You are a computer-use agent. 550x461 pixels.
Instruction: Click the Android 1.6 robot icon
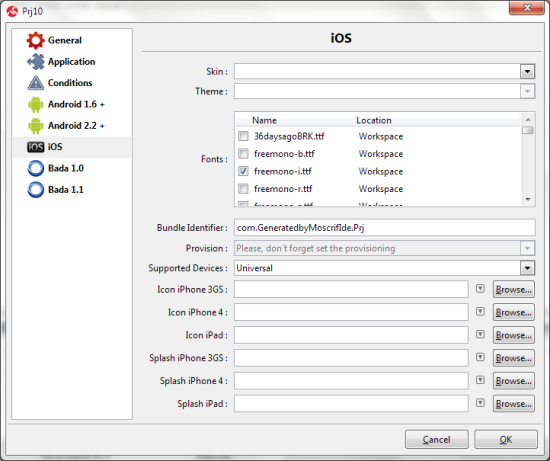coord(35,105)
